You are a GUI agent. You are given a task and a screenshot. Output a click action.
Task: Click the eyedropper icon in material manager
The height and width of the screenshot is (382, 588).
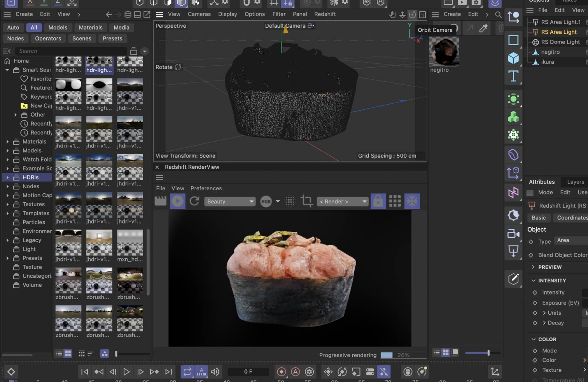(483, 28)
